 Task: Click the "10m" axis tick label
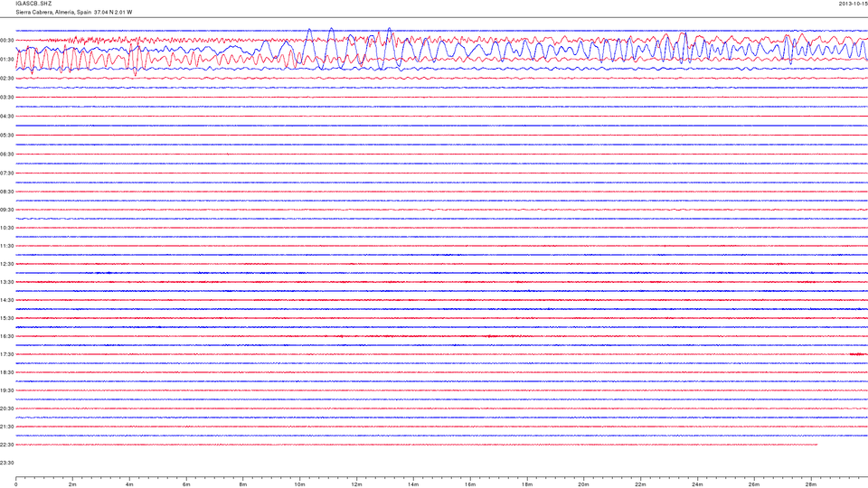299,484
